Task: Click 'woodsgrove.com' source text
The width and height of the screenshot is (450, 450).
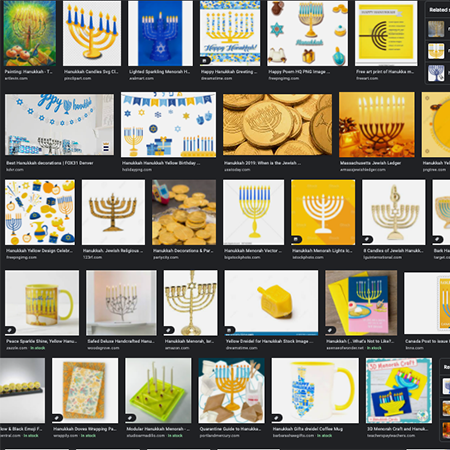Action: [x=103, y=348]
